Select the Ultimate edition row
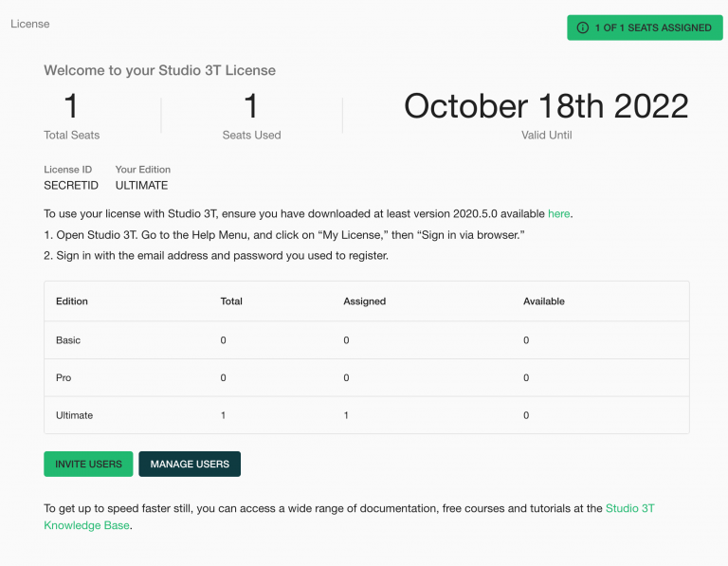 pyautogui.click(x=74, y=415)
